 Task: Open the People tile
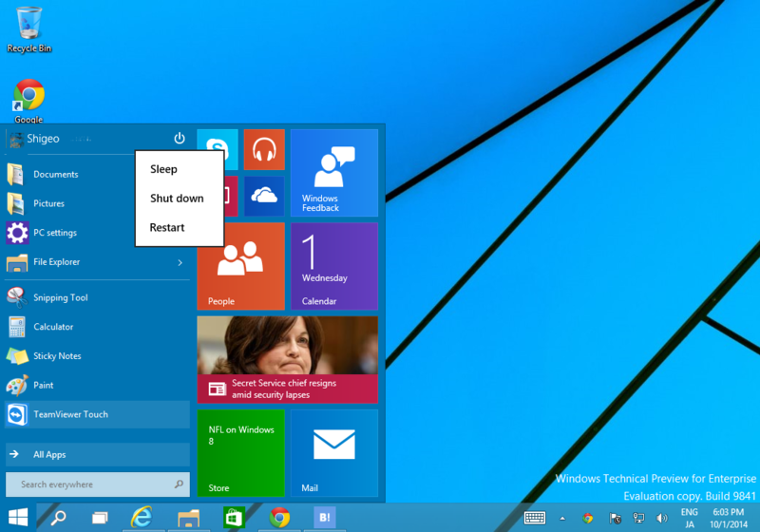click(241, 266)
